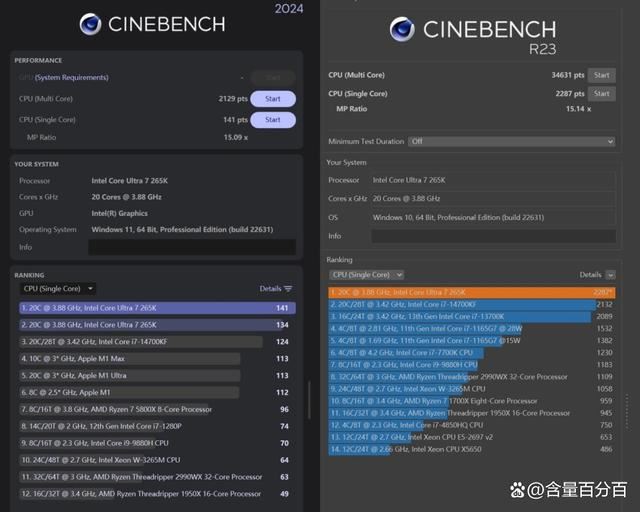Click the Details filter icon in Cinebench 2024
Viewport: 640px width, 512px height.
click(288, 289)
